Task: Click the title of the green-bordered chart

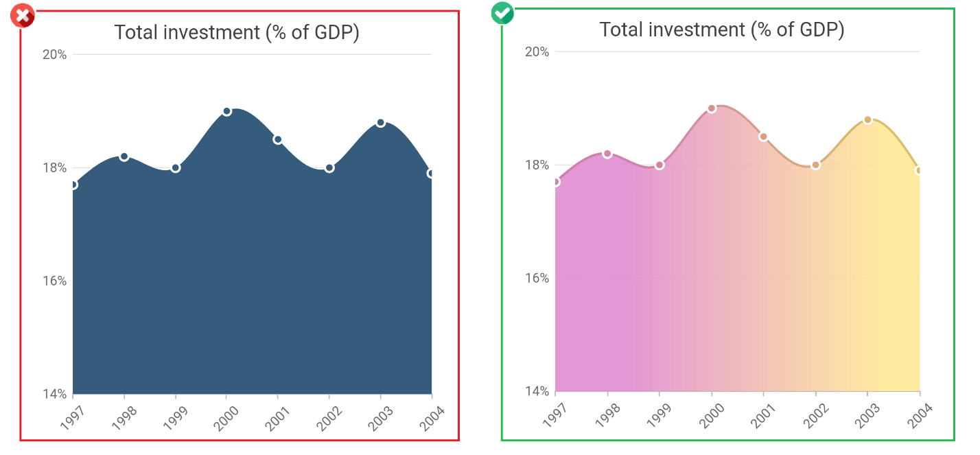Action: (721, 30)
